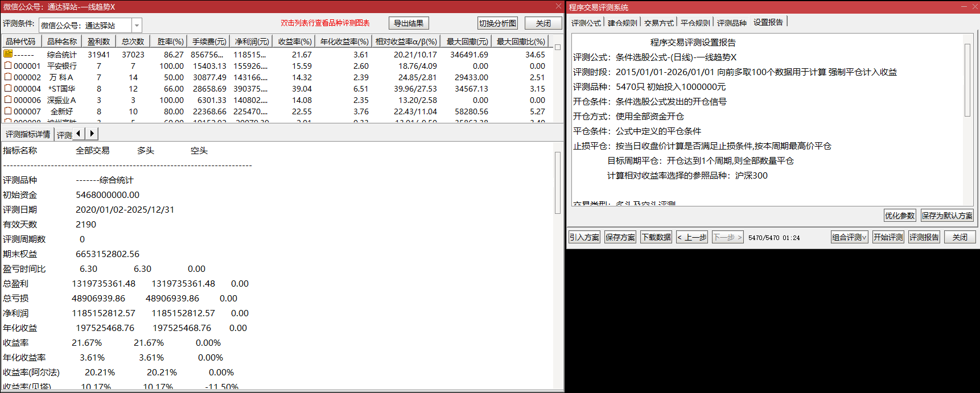This screenshot has height=393, width=980.
Task: Click the 综合统计 folder icon in the results list
Action: click(8, 54)
